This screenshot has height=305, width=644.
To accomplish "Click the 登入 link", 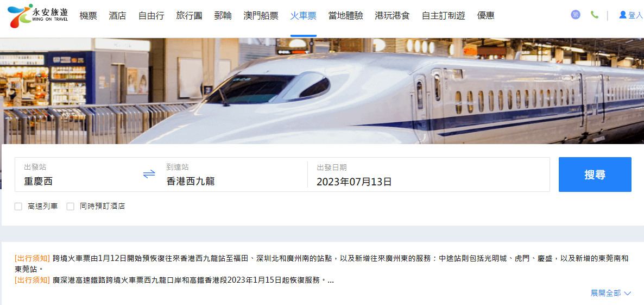I will click(x=635, y=16).
